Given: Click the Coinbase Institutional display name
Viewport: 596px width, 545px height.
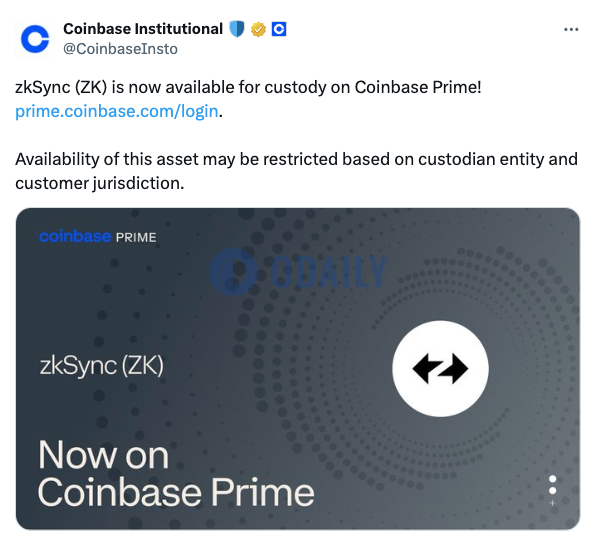Looking at the screenshot, I should point(143,29).
